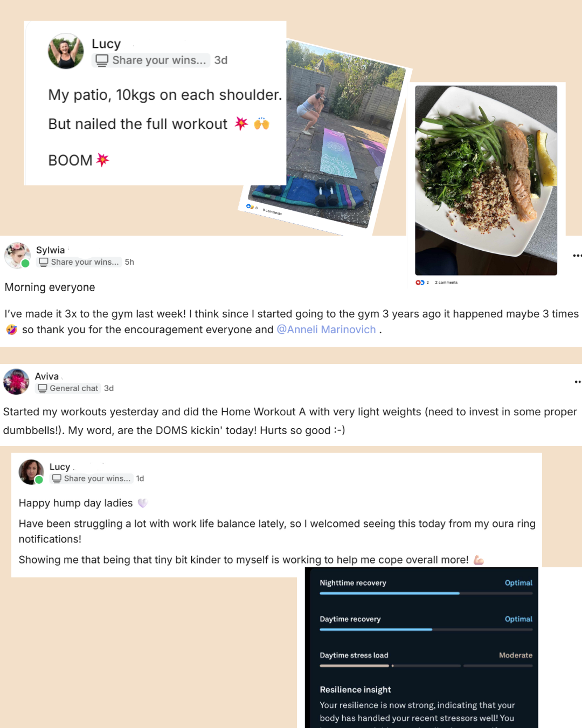Viewport: 582px width, 728px height.
Task: Open Share your wins tag on hump day post
Action: 92,478
